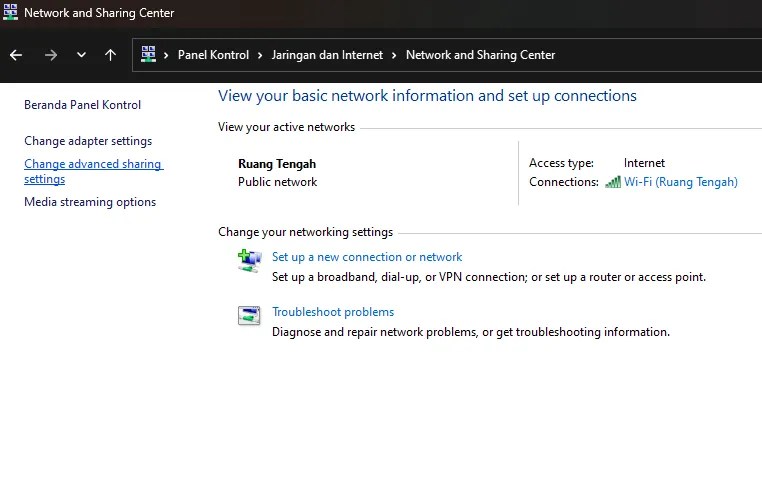Navigate to Panel Kontrol breadcrumb
762x504 pixels.
pyautogui.click(x=213, y=55)
